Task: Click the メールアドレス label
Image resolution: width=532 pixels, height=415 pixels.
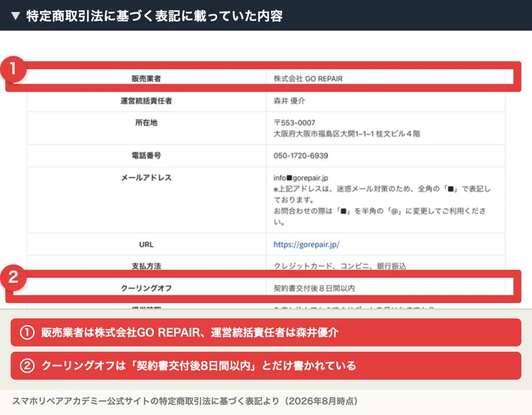Action: tap(146, 178)
